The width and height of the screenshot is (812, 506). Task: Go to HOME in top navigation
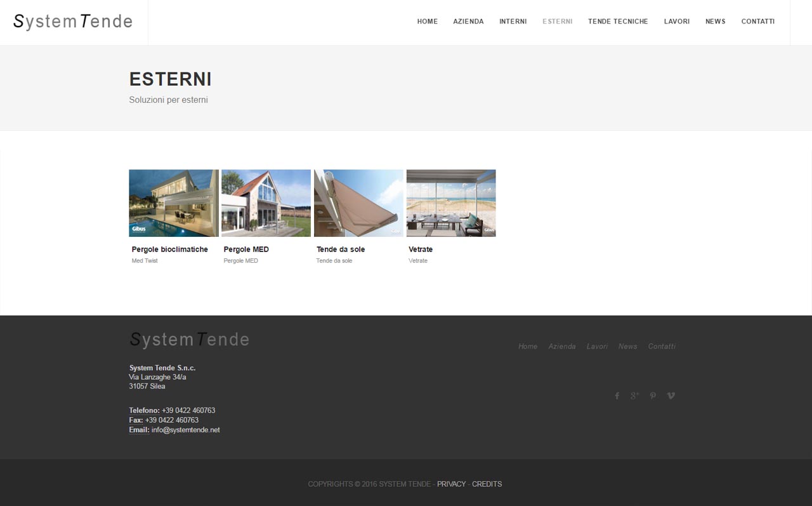tap(427, 22)
